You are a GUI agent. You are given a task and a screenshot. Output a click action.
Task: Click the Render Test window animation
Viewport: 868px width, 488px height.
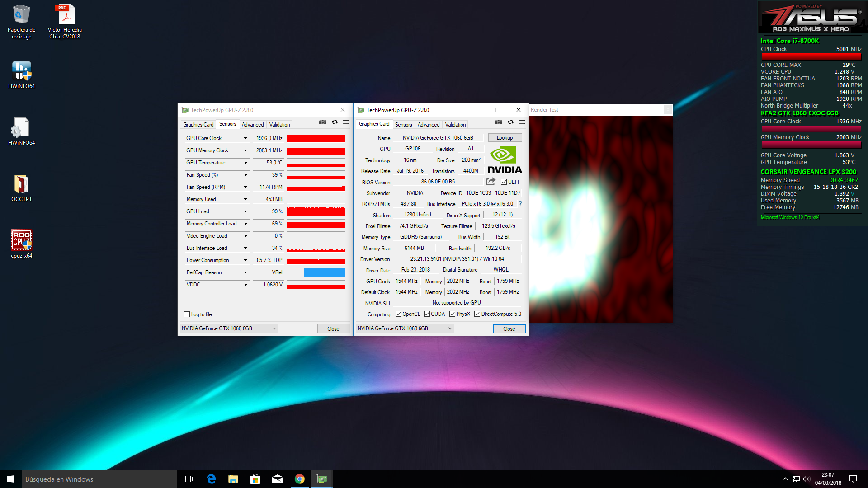pyautogui.click(x=601, y=219)
